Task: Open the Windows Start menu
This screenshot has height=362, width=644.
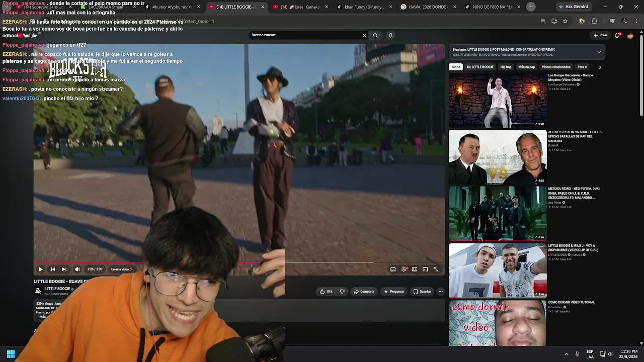Action: click(x=11, y=354)
